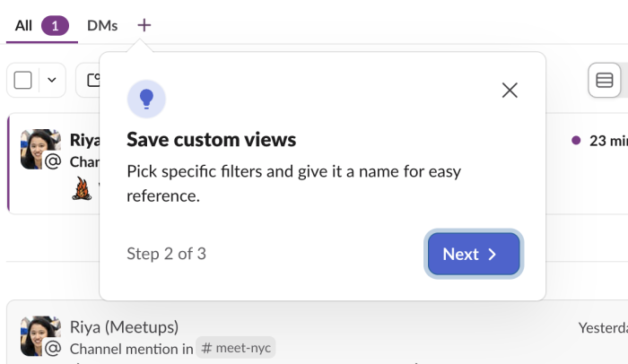Click the partially hidden toolbar icon beside the dropdown

(x=90, y=81)
